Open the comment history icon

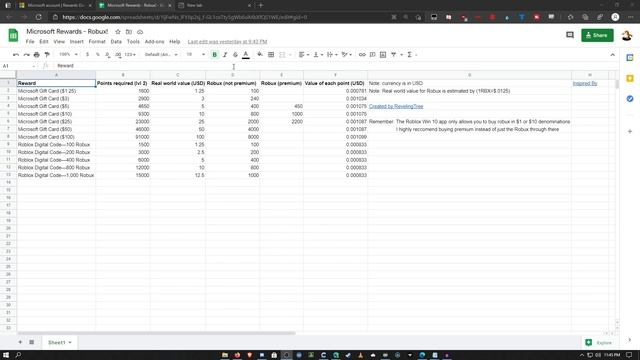point(570,36)
